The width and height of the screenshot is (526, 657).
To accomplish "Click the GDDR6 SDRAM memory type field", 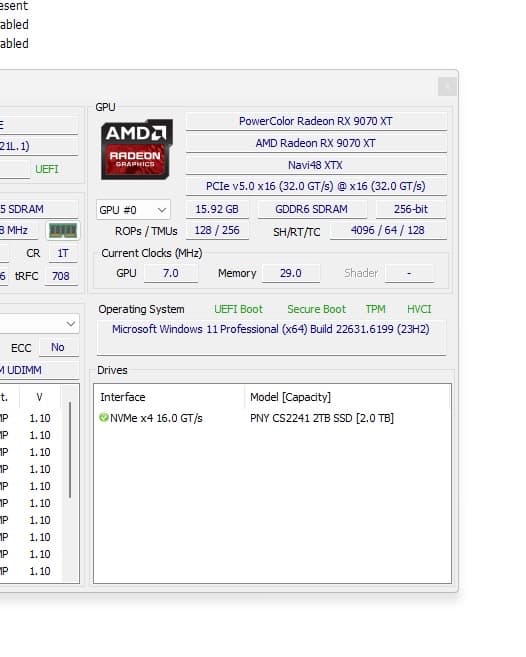I will click(312, 209).
